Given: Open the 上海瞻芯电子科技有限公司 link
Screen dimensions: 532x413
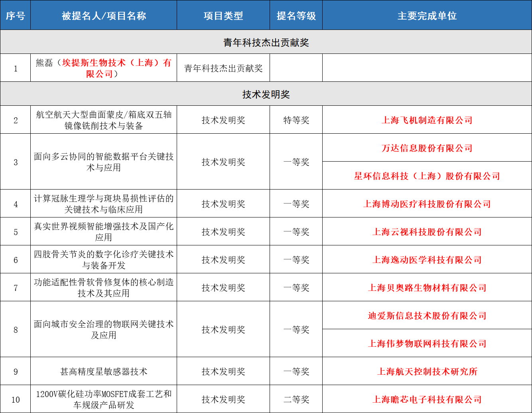Looking at the screenshot, I should point(427,399).
